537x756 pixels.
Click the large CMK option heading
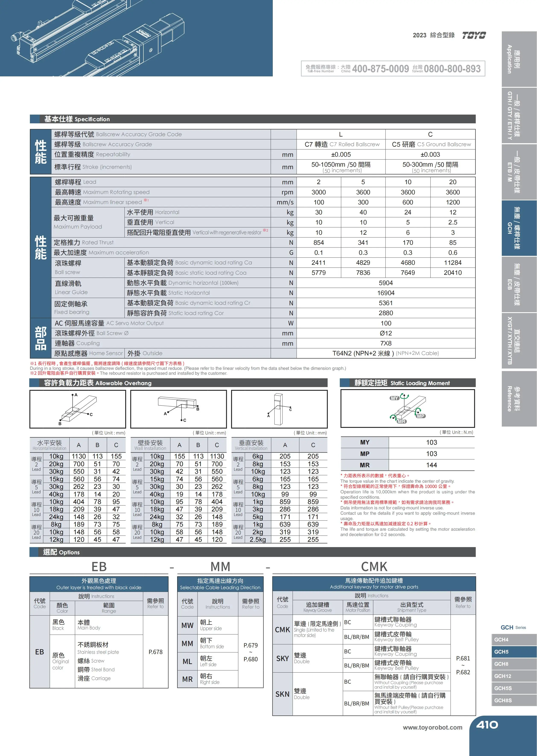[374, 567]
